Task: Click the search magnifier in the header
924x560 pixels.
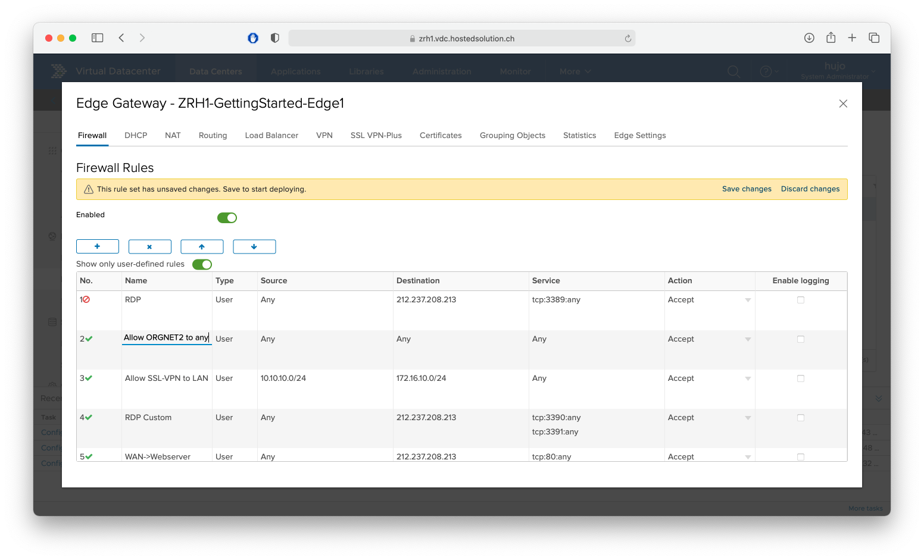Action: click(x=733, y=71)
